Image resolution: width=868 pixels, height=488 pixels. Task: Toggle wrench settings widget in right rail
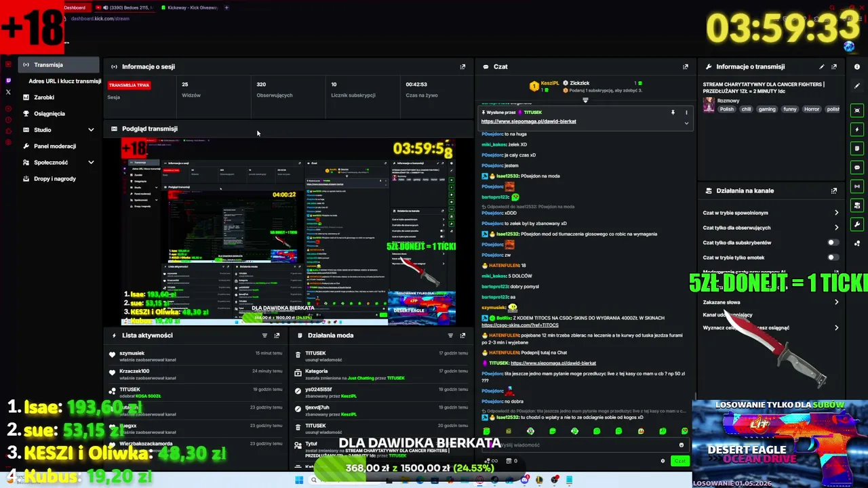857,224
